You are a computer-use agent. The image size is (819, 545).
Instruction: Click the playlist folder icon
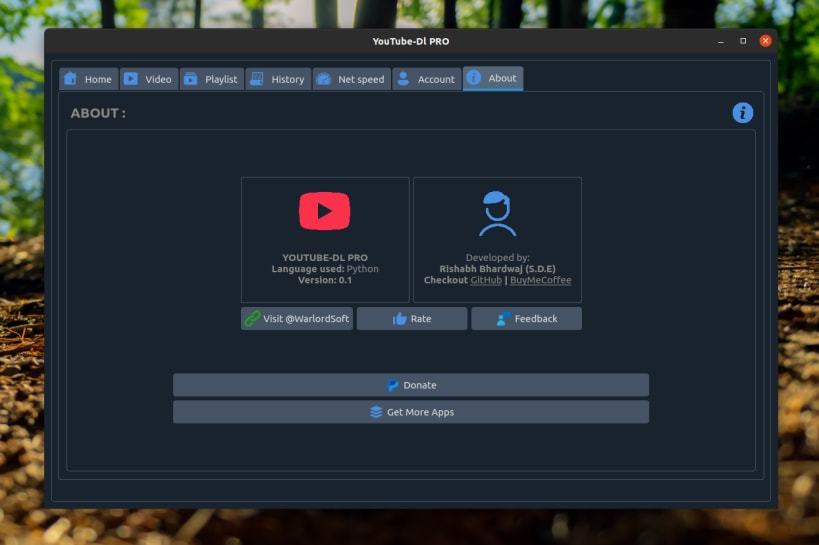tap(191, 78)
